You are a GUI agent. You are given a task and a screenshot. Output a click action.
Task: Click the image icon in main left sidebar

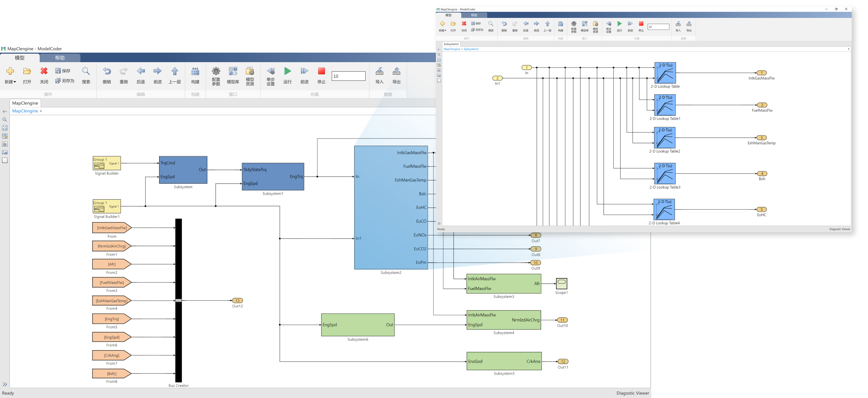click(5, 152)
